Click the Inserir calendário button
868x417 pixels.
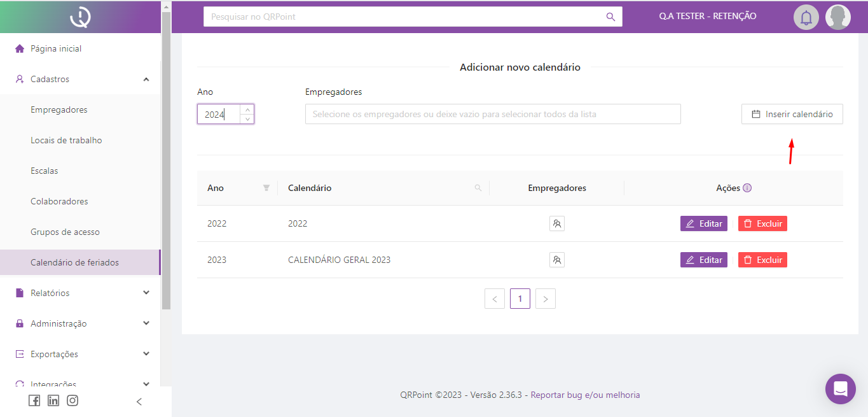(x=792, y=115)
